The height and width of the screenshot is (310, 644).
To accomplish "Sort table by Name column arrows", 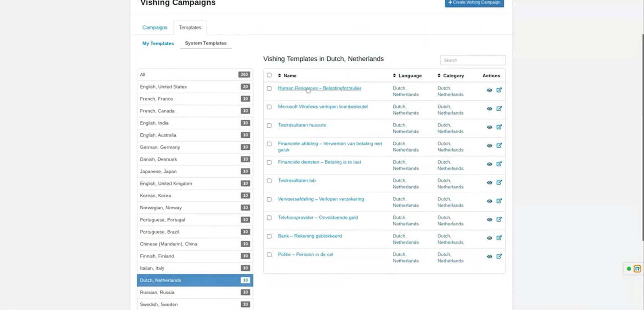I will (279, 76).
